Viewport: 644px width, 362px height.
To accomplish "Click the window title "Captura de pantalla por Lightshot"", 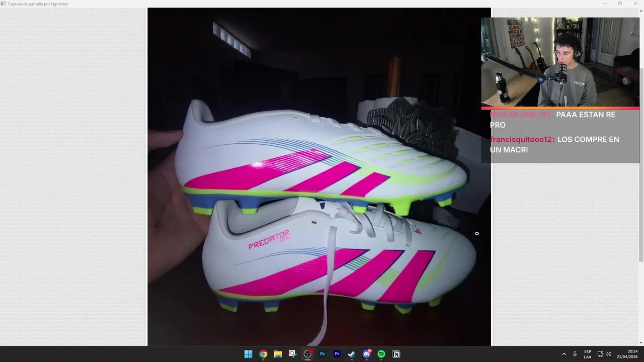I will [38, 4].
